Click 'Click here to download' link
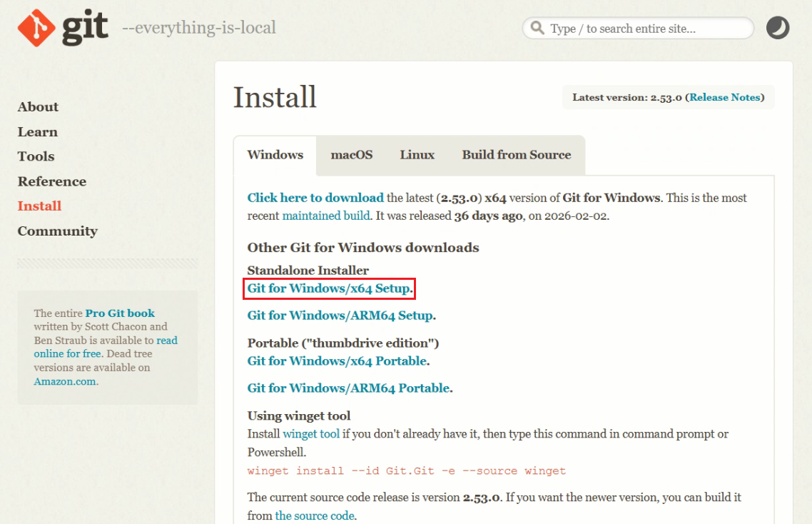The height and width of the screenshot is (524, 812). [315, 198]
